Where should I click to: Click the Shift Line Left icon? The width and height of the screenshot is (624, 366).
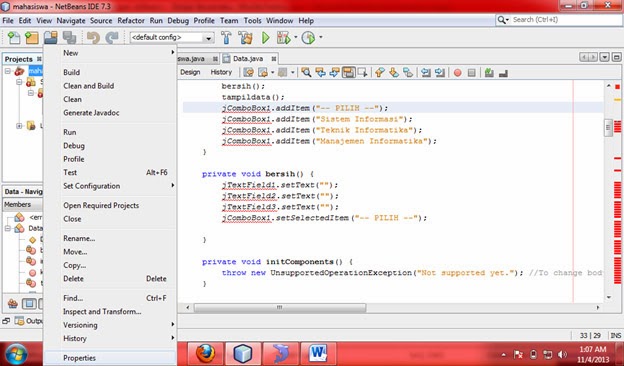point(426,72)
